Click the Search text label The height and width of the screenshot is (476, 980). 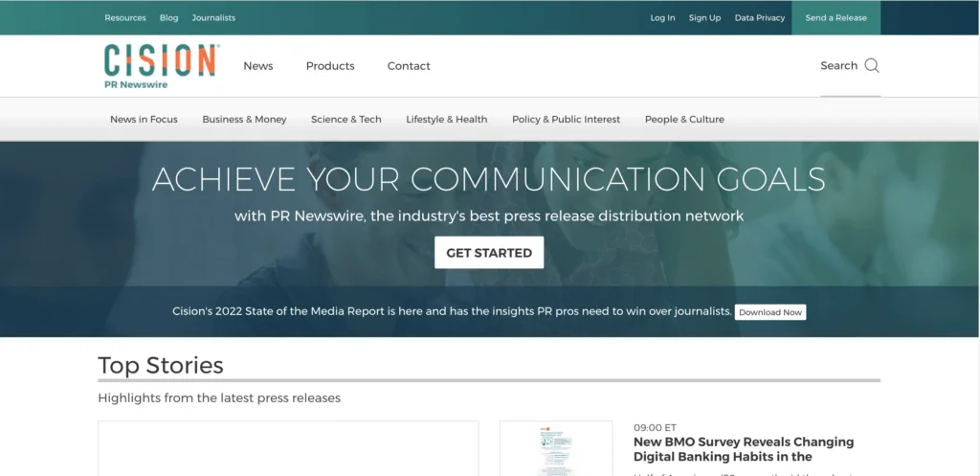838,66
